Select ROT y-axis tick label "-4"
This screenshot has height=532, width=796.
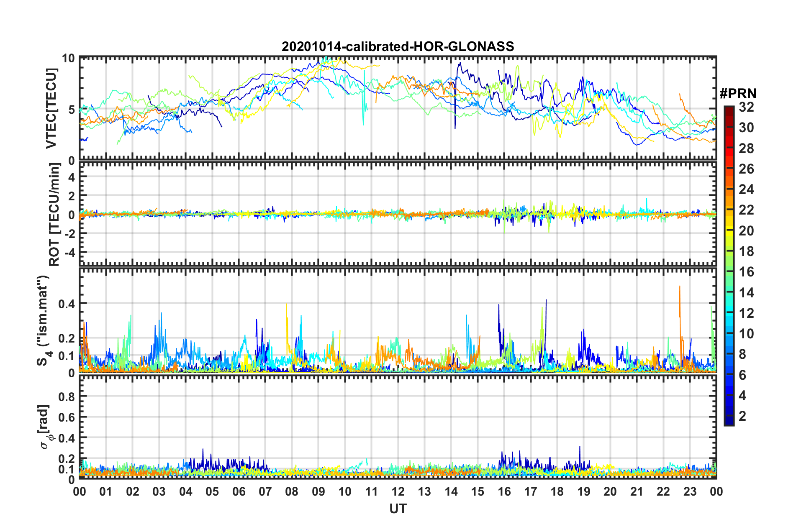pos(70,253)
